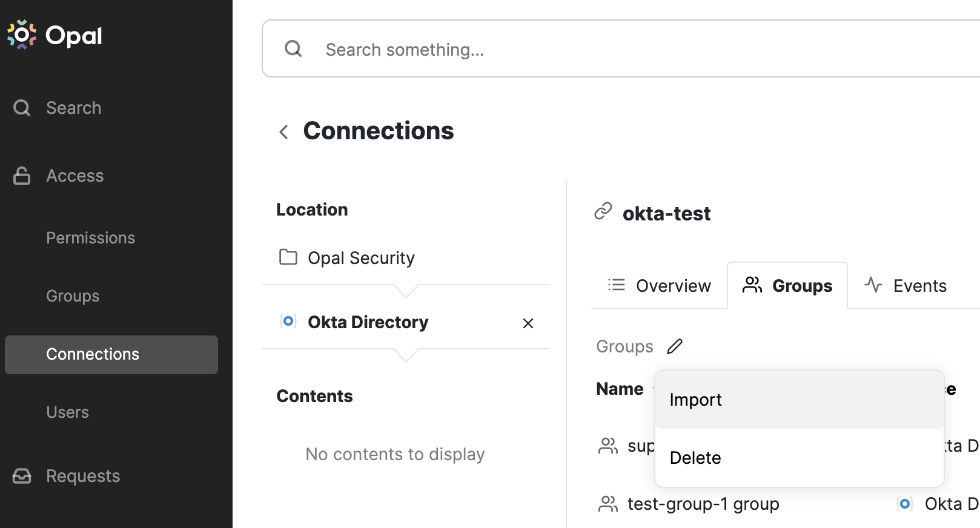Switch to the Overview tab
Image resolution: width=980 pixels, height=528 pixels.
[x=660, y=286]
